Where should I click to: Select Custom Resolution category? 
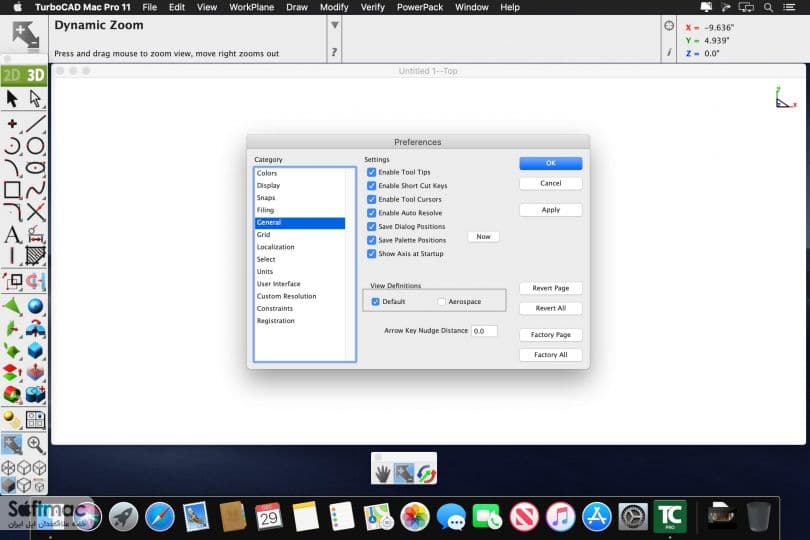(x=300, y=296)
